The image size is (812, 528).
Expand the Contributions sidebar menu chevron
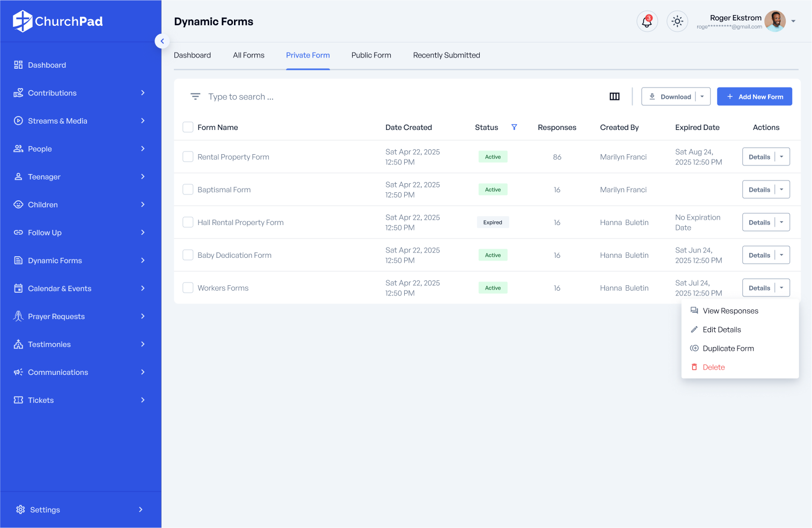(143, 93)
